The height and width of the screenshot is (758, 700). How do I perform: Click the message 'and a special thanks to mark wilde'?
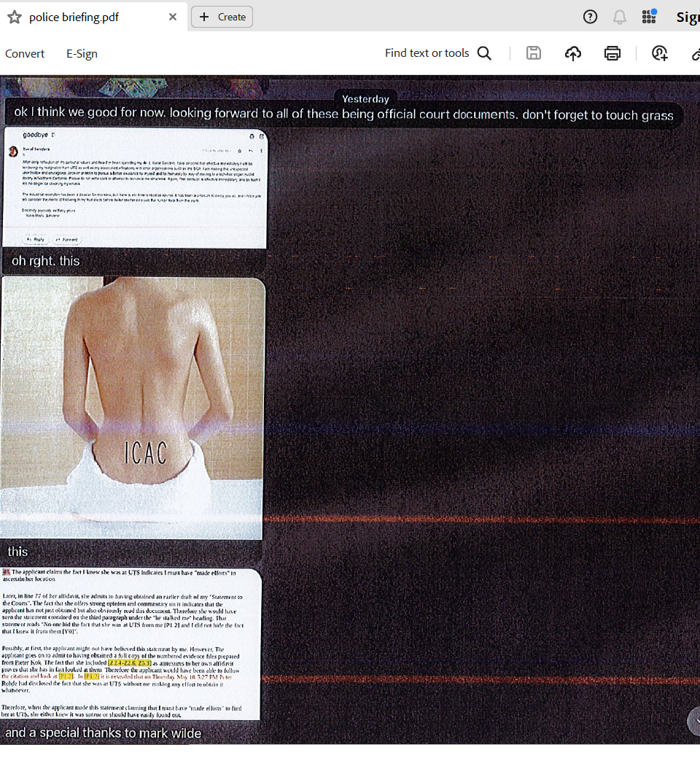pyautogui.click(x=103, y=733)
